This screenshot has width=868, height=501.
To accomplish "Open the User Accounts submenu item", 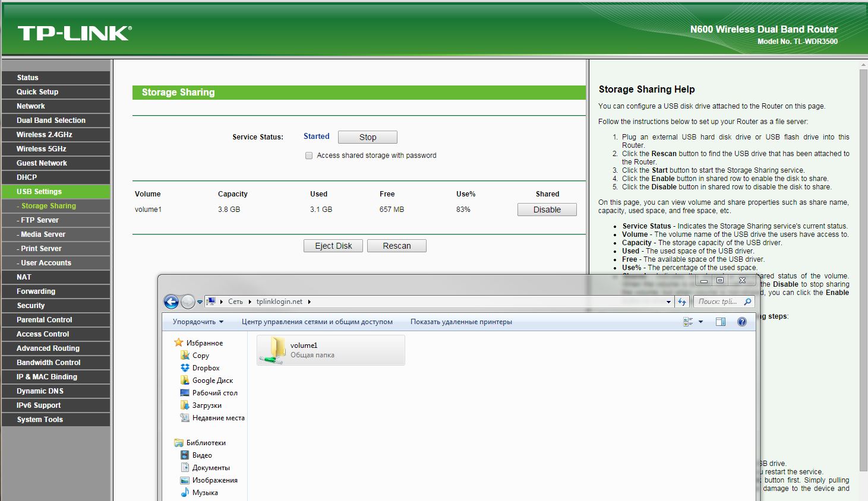I will click(56, 263).
